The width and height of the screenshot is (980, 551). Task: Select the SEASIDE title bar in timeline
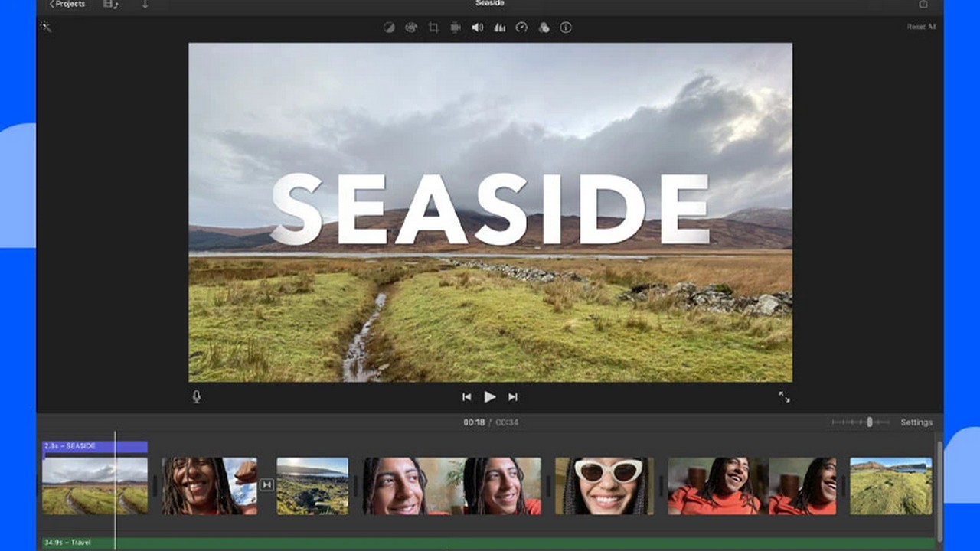[x=94, y=446]
